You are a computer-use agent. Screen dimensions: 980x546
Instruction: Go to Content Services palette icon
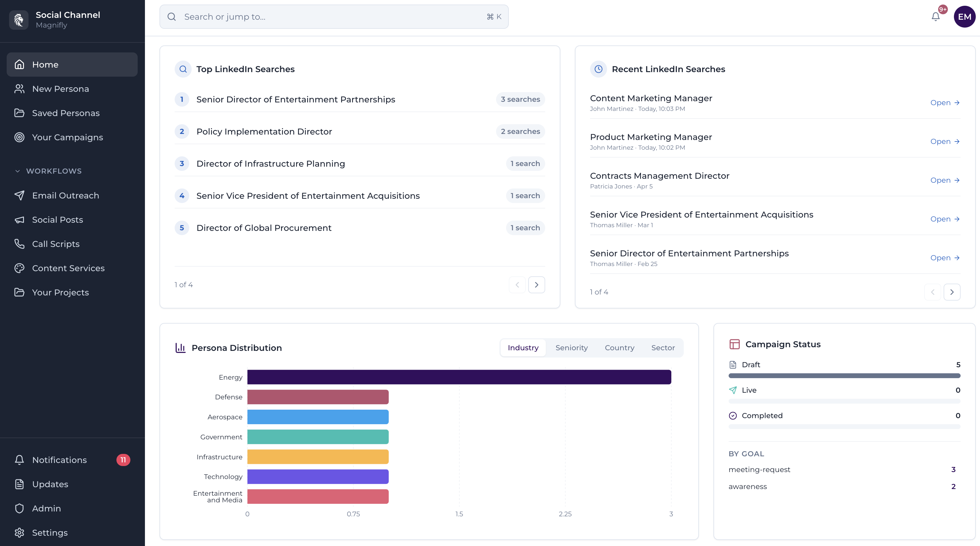coord(19,268)
